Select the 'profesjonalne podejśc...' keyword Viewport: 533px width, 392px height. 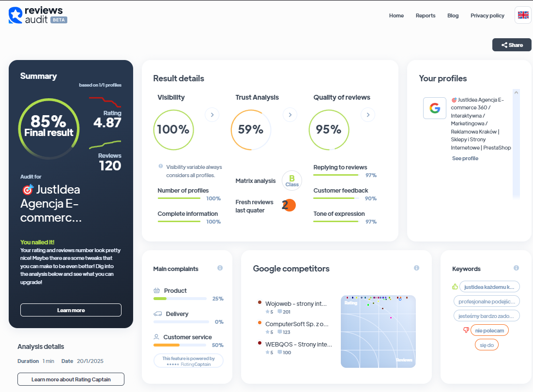(487, 302)
